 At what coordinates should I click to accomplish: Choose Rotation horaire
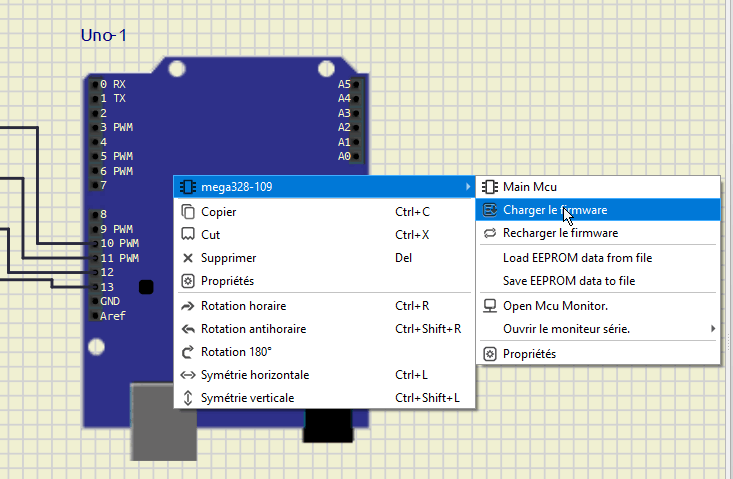click(x=324, y=306)
